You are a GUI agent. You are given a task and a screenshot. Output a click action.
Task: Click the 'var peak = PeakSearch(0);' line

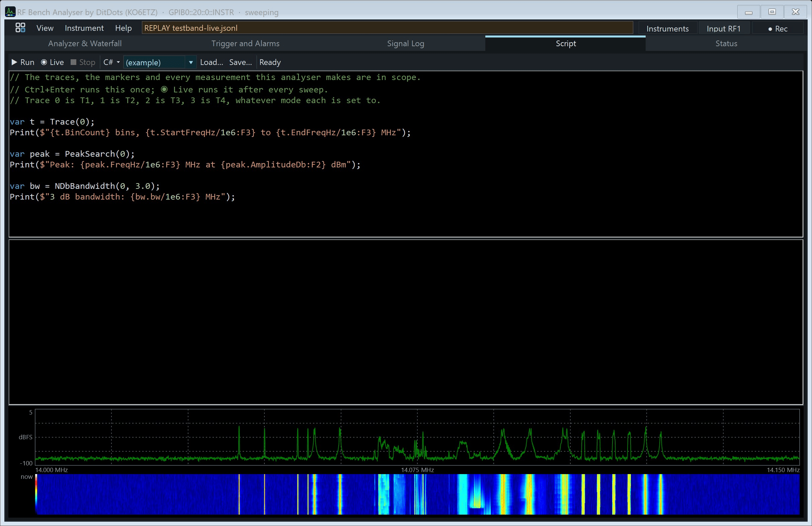pos(72,154)
